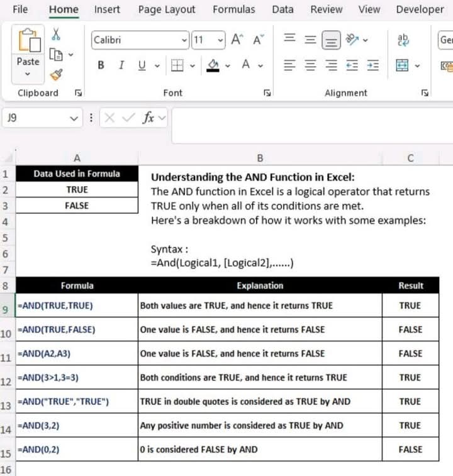
Task: Select row 12 header
Action: (x=7, y=377)
